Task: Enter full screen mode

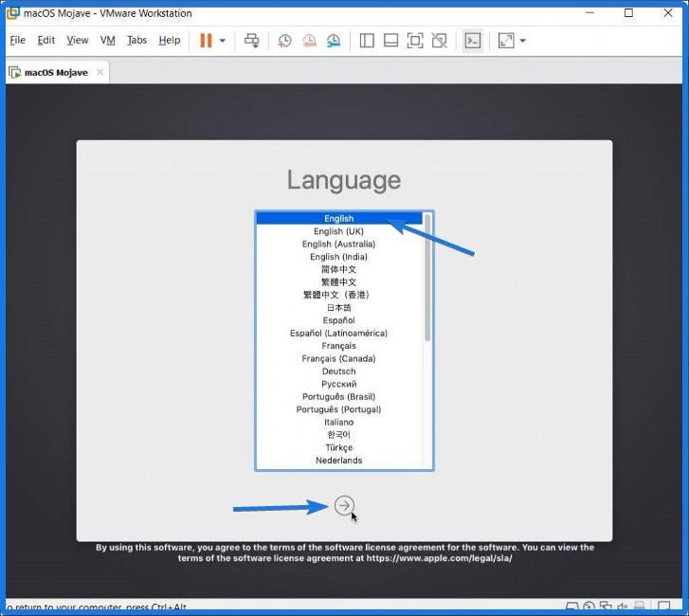Action: [x=415, y=41]
